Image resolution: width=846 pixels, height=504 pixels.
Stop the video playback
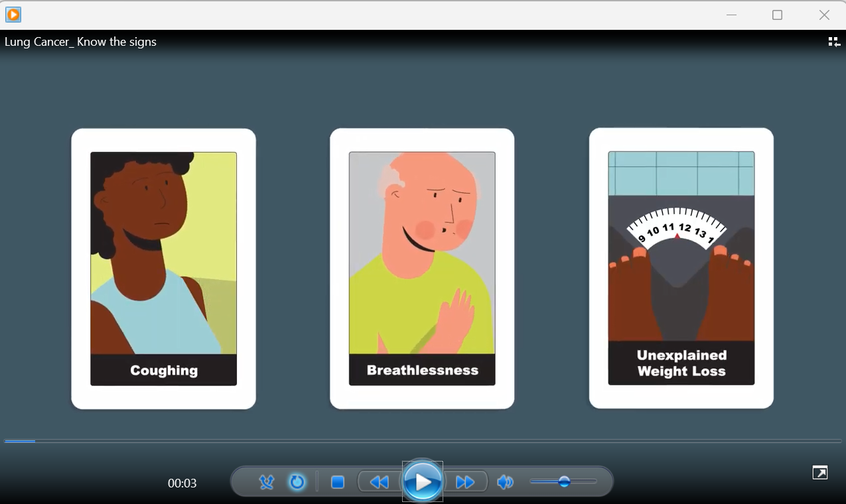[338, 482]
